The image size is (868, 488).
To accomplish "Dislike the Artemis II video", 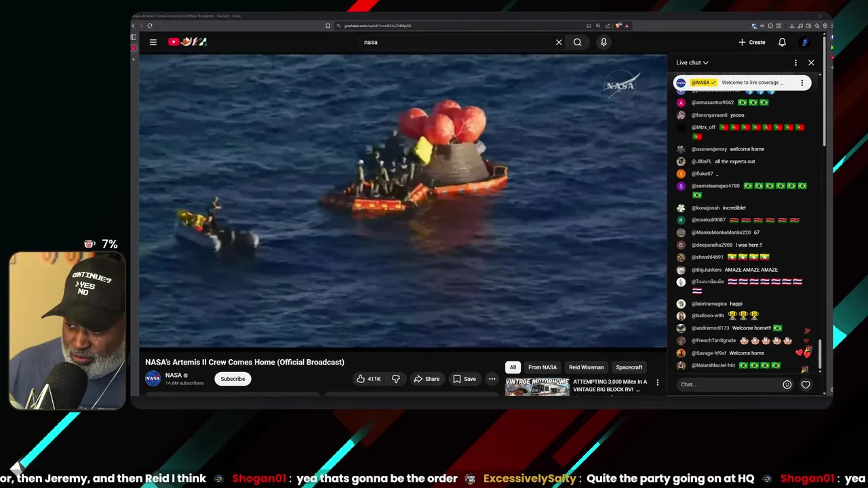I will tap(396, 379).
